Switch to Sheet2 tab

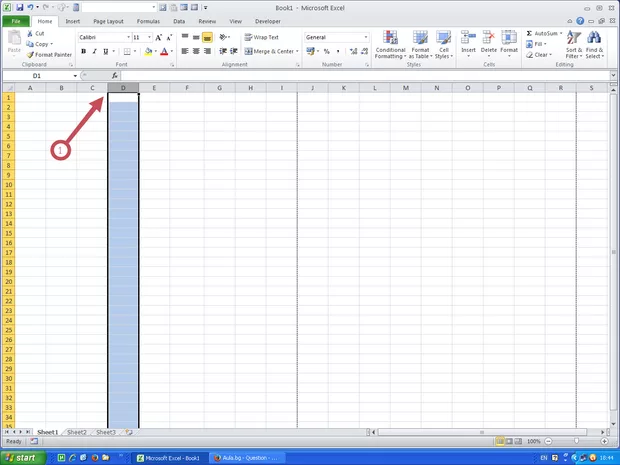point(77,432)
